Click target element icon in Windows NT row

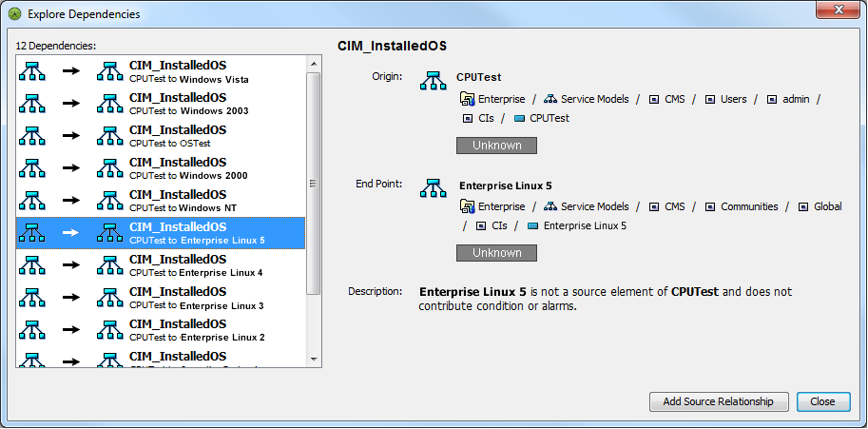click(109, 201)
